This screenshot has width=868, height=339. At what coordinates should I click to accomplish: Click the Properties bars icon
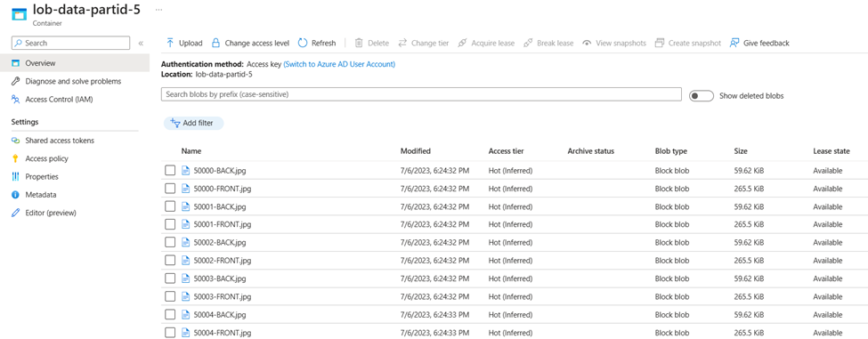click(15, 177)
